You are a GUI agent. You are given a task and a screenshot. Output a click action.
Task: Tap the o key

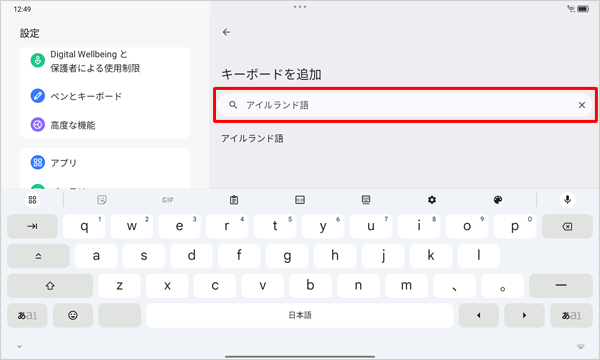[467, 226]
